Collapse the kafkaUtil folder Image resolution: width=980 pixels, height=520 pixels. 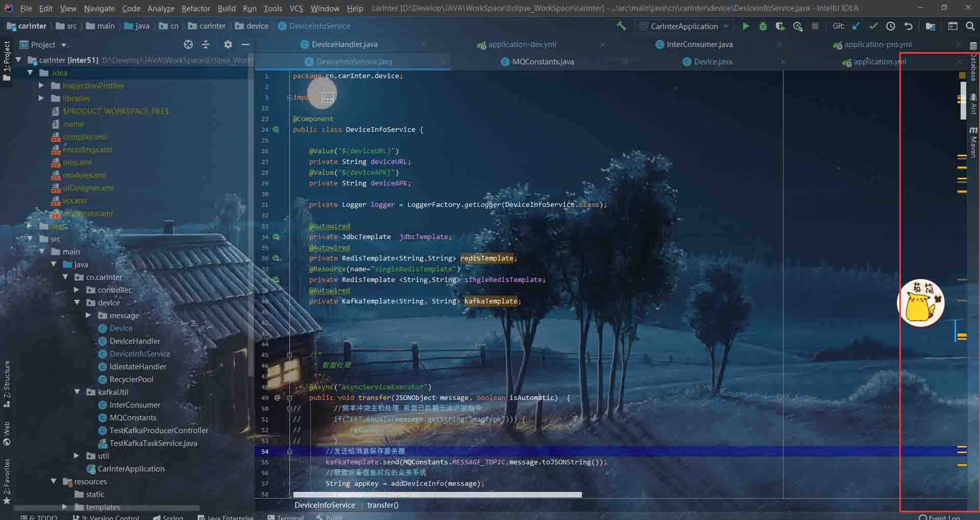coord(77,392)
